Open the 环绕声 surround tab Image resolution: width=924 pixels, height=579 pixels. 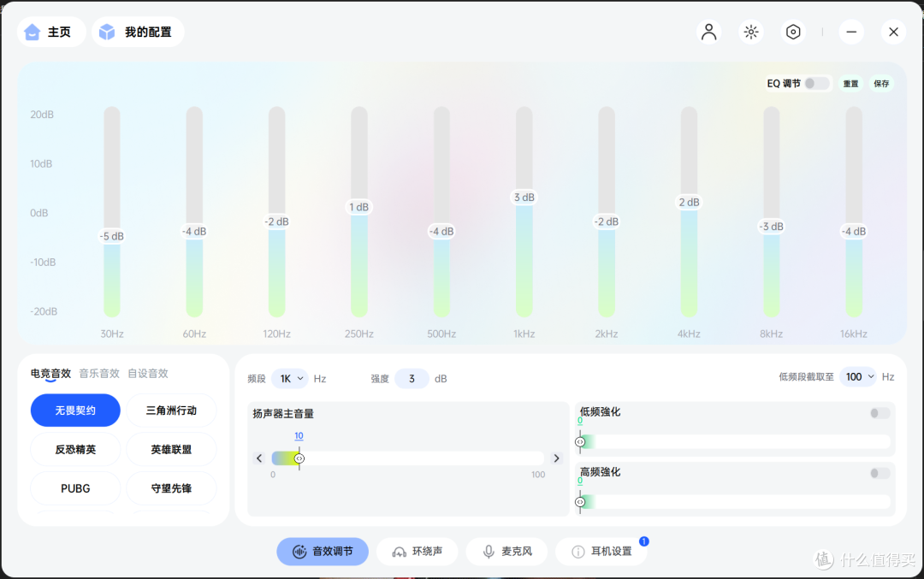418,552
